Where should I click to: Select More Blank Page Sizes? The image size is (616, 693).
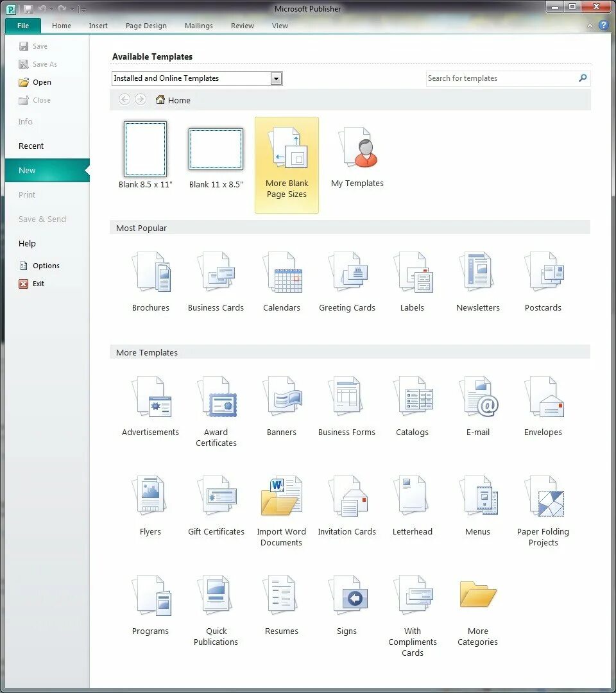click(x=287, y=165)
